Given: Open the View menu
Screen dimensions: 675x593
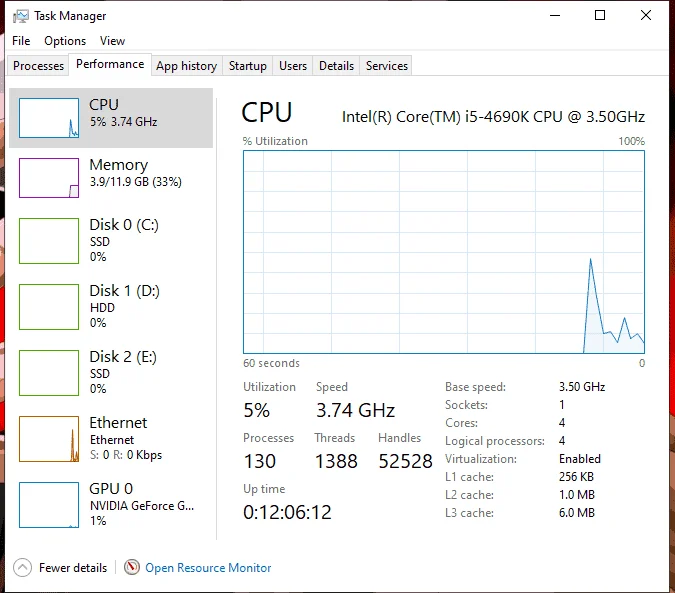Looking at the screenshot, I should point(112,41).
